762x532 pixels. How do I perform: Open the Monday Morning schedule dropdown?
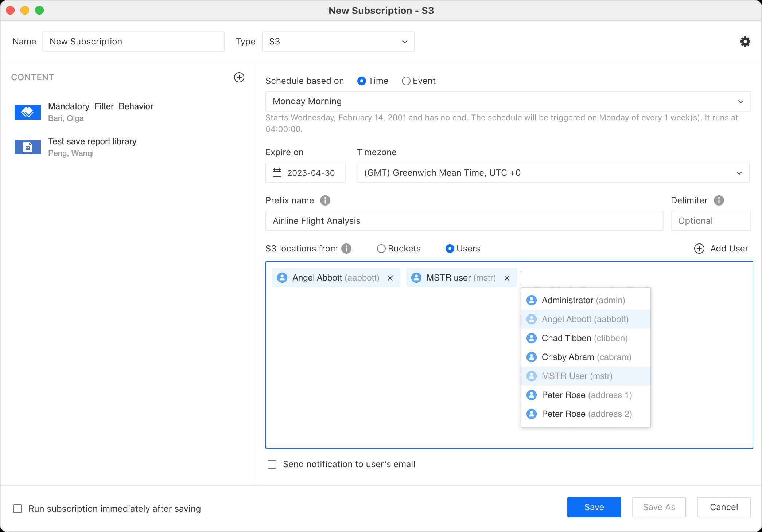(508, 101)
